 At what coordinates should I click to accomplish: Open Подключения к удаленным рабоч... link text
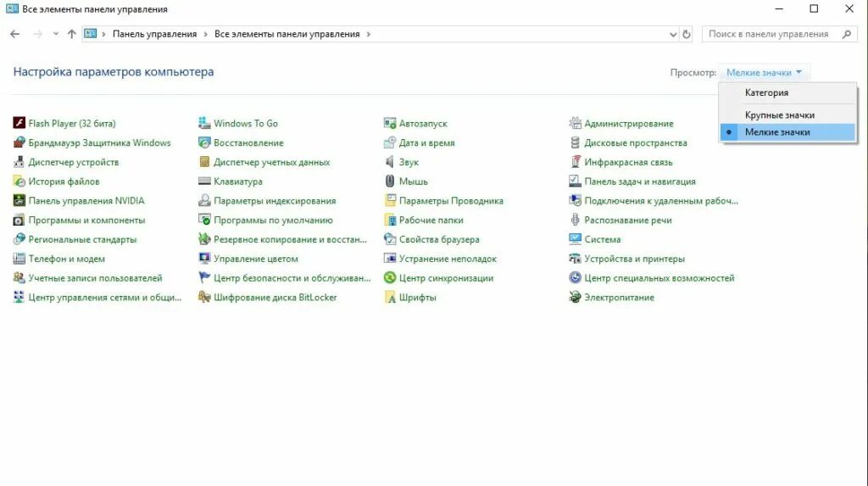(x=661, y=201)
